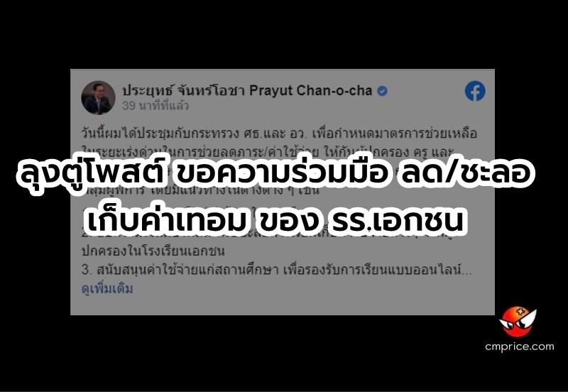The image size is (568, 392).
Task: Click the empty grey area below ดูเพิ่มเติม
Action: (x=283, y=305)
